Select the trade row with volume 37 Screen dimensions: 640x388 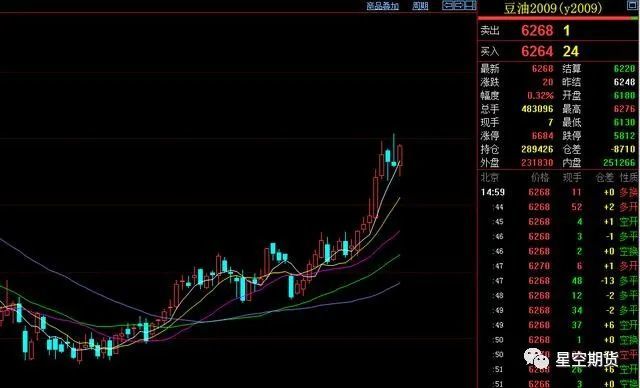(x=558, y=325)
